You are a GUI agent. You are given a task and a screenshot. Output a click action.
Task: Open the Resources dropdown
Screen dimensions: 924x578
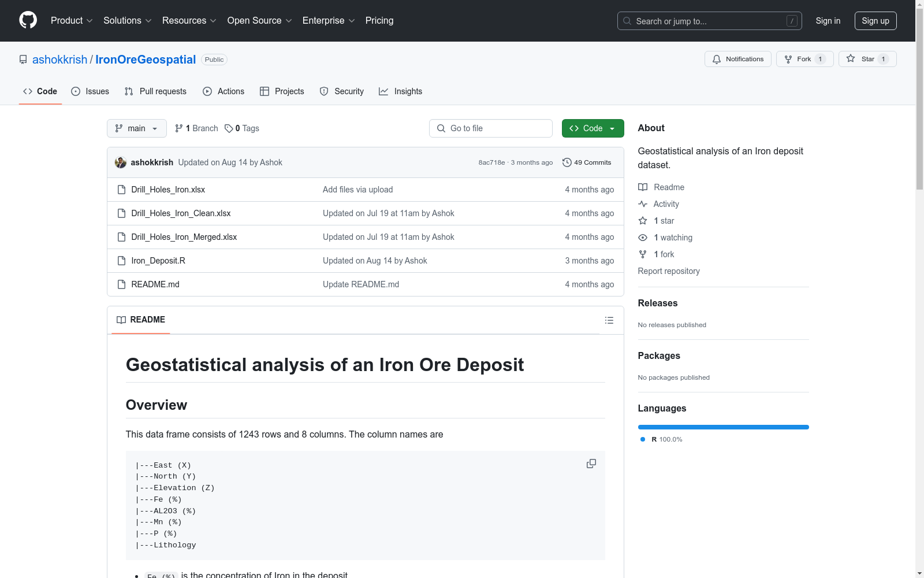pos(189,21)
